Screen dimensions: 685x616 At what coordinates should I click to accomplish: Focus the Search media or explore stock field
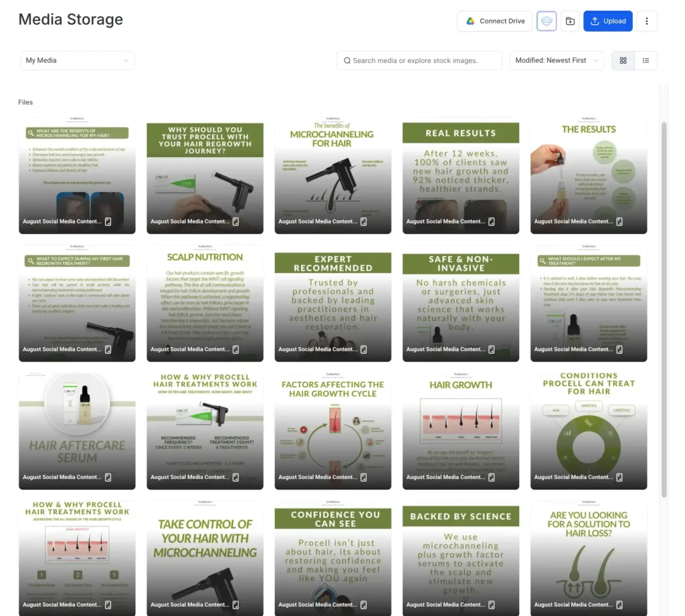[x=419, y=60]
